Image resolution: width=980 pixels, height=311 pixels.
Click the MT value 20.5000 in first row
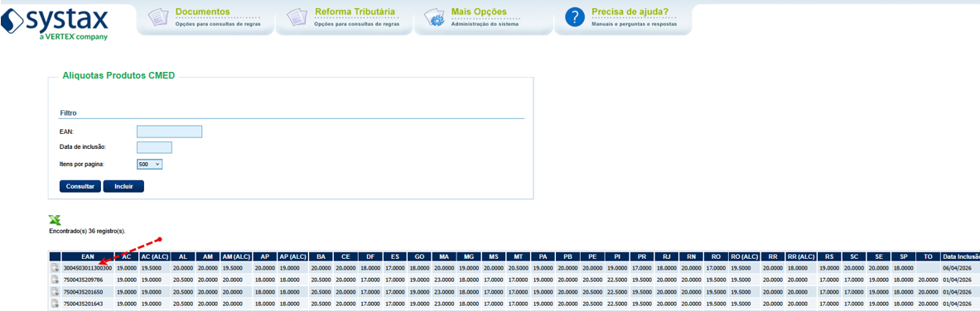518,268
